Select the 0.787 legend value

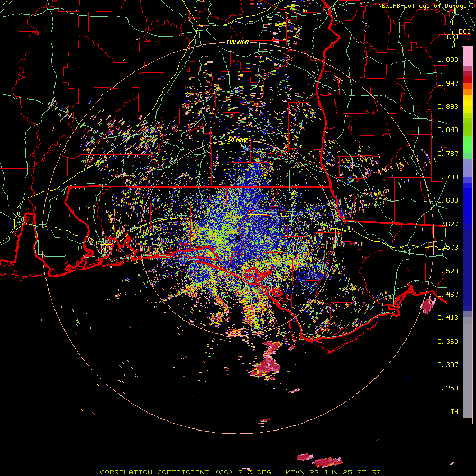coord(448,153)
